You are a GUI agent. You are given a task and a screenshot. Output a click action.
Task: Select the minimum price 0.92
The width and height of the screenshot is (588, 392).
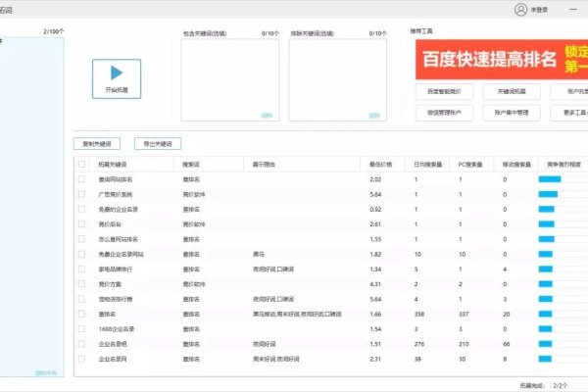click(x=375, y=209)
